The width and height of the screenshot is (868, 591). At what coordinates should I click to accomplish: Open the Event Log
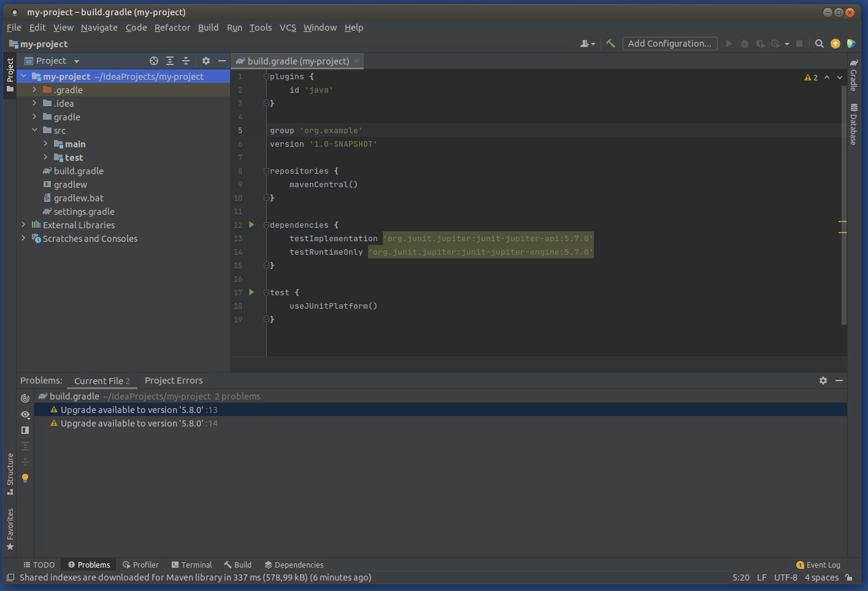point(818,565)
